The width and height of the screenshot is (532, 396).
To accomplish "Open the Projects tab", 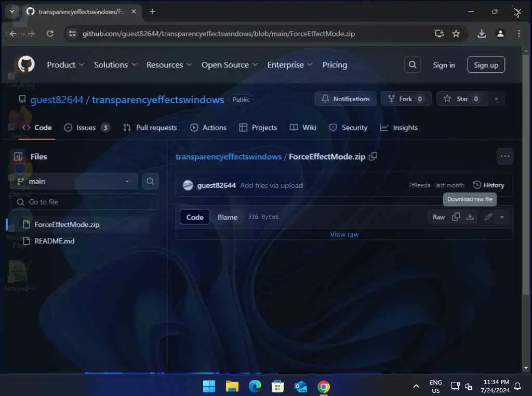I will pos(258,128).
